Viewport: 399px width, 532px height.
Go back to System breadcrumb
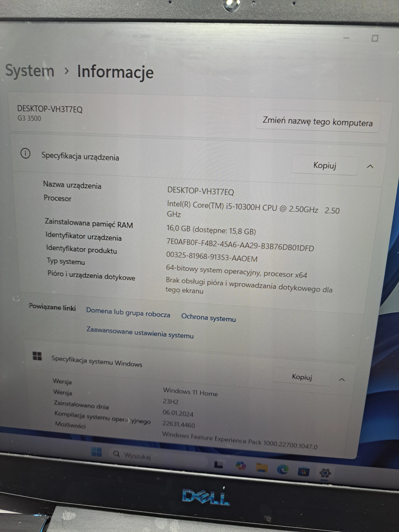pos(30,71)
